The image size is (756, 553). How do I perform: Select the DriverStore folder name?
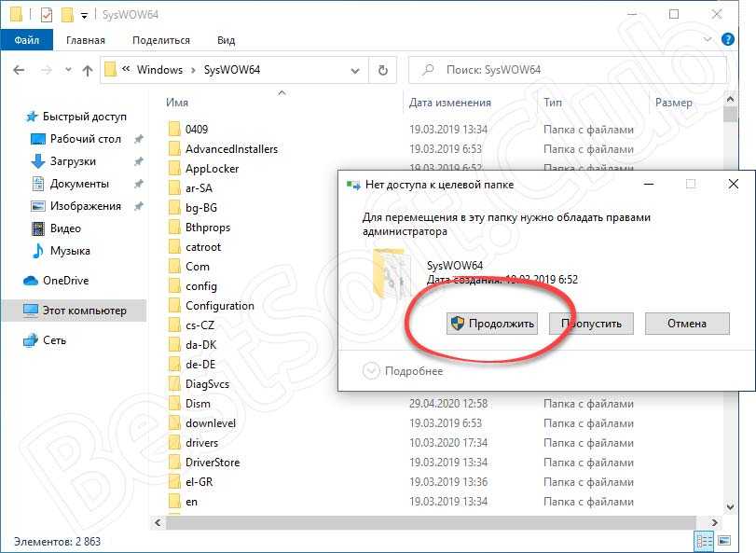point(213,463)
